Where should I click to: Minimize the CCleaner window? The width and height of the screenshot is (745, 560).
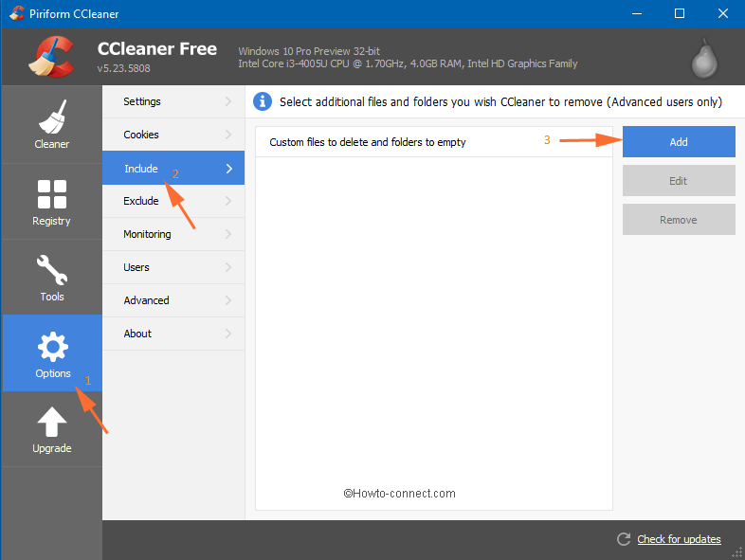pyautogui.click(x=637, y=13)
